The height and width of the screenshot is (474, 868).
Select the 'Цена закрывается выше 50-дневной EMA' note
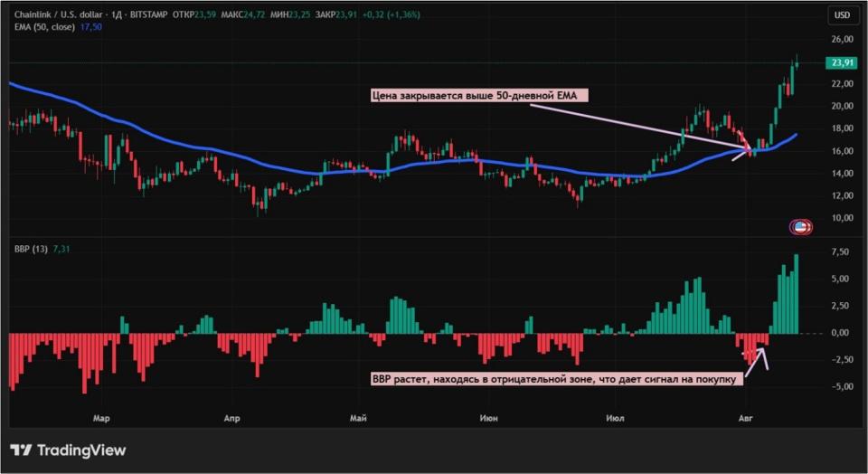479,96
